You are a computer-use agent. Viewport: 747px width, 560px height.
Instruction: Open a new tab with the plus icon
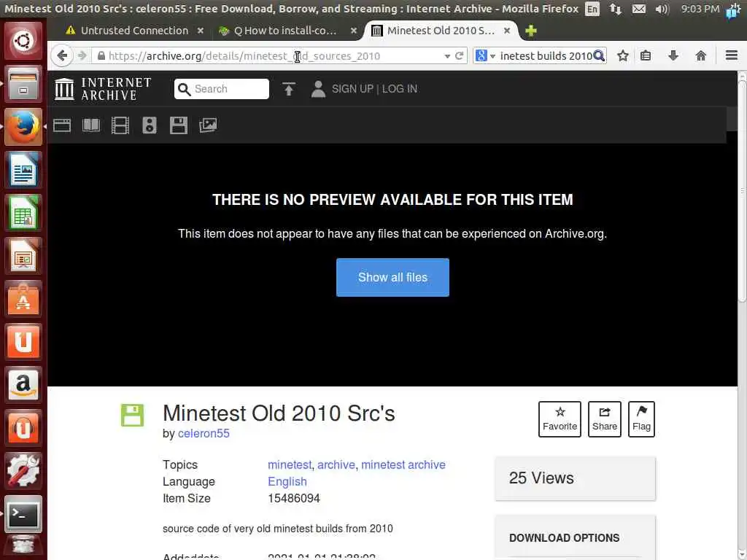click(531, 31)
